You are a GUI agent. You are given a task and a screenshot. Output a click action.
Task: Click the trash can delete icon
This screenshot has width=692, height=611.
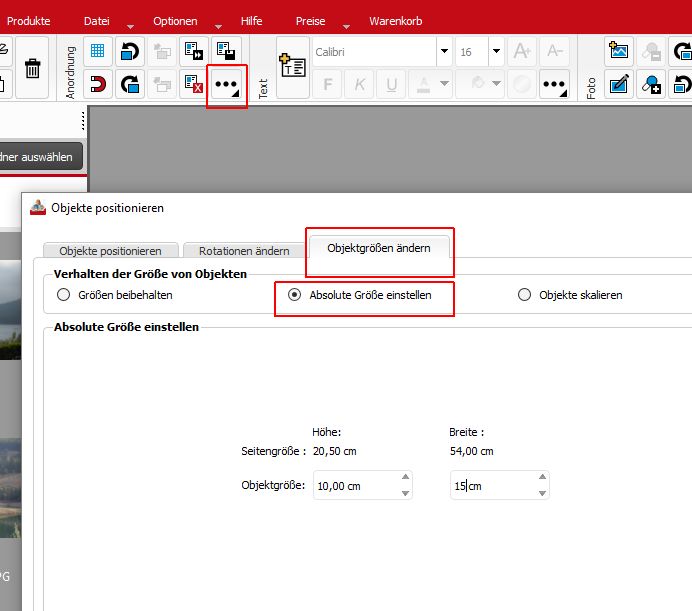point(32,68)
